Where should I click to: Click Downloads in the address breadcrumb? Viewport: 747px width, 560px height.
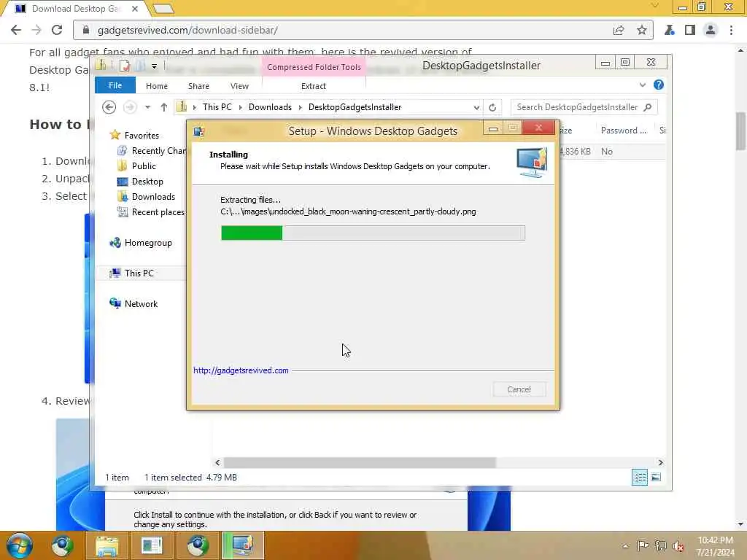[x=270, y=107]
